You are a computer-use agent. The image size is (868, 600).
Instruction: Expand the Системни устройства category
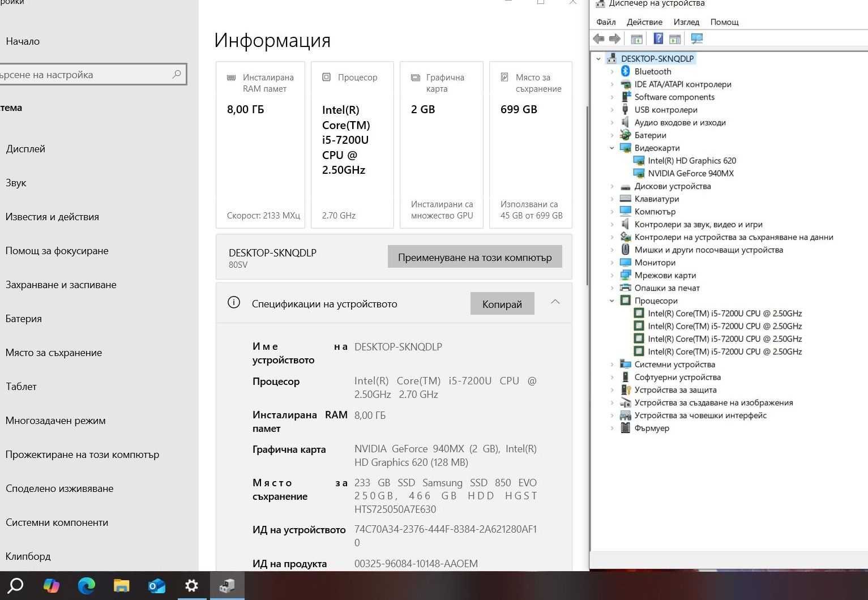coord(612,365)
